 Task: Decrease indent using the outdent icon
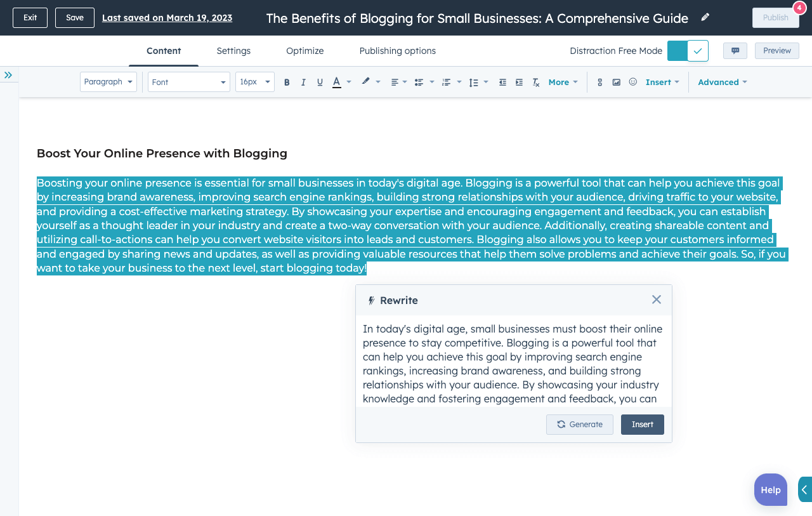coord(502,82)
